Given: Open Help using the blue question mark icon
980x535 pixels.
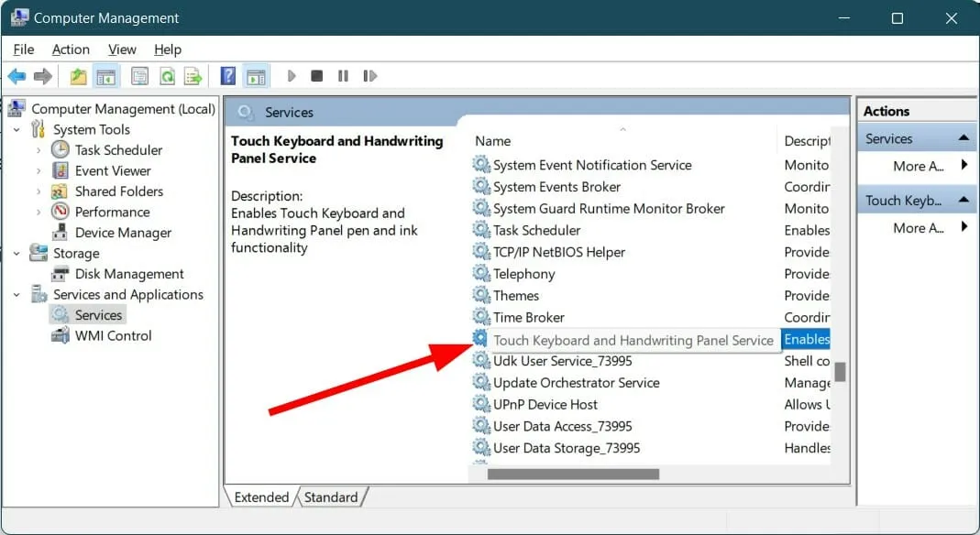Looking at the screenshot, I should (x=228, y=76).
